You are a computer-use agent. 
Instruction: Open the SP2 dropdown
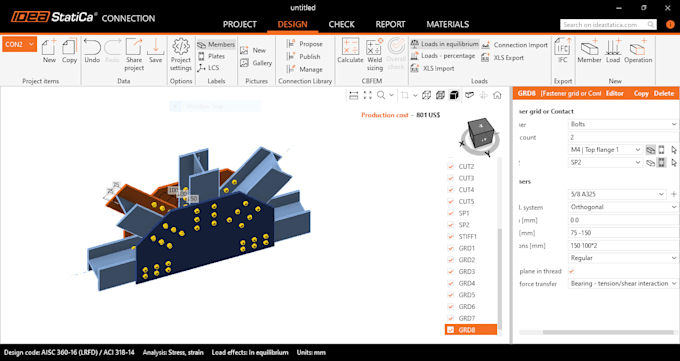pyautogui.click(x=605, y=162)
